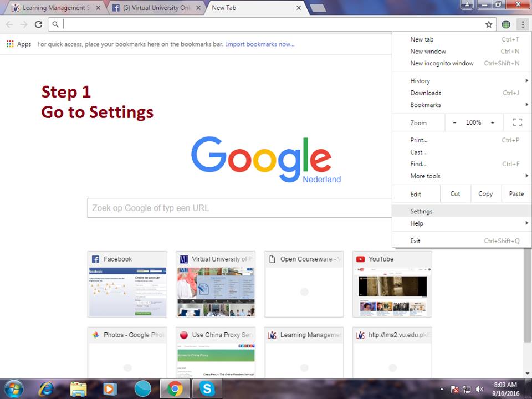Open a new tab using the tab strip button
Viewport: 532px width, 399px height.
coord(318,8)
